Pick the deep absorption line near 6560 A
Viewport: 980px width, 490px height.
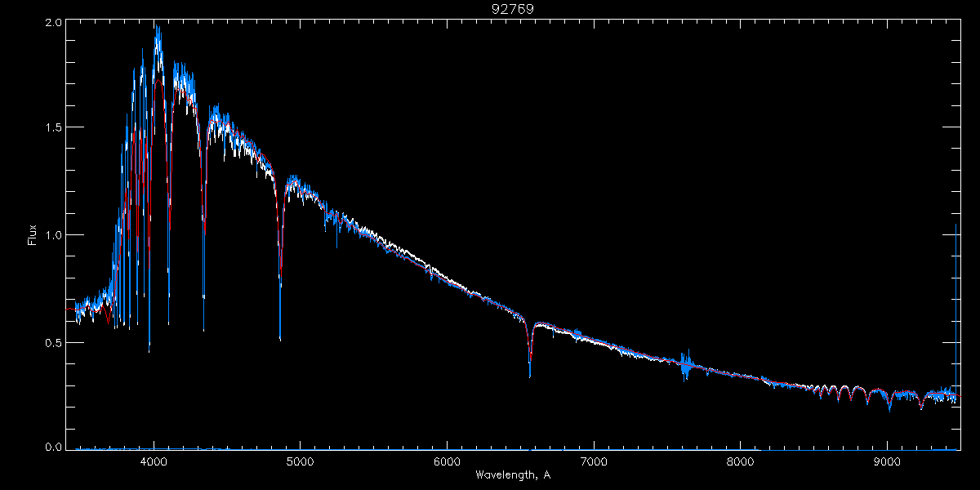point(530,351)
